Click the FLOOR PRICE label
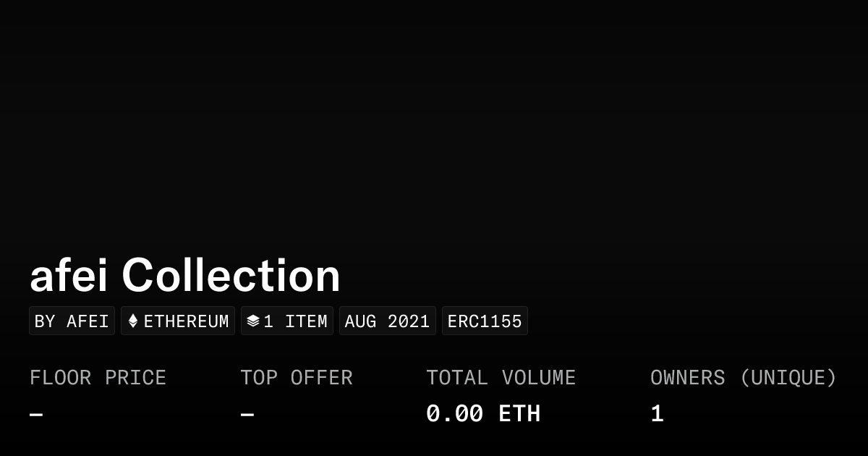This screenshot has width=868, height=456. pyautogui.click(x=98, y=377)
